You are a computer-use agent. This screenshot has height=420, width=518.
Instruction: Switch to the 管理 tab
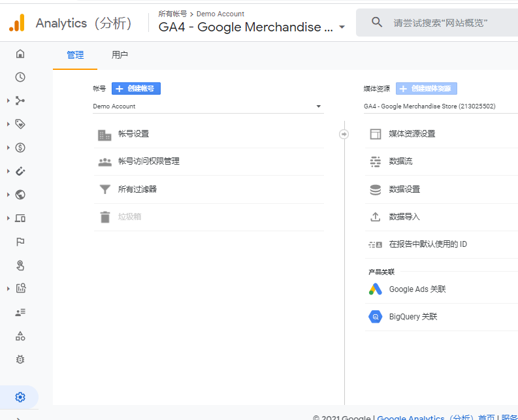coord(75,55)
